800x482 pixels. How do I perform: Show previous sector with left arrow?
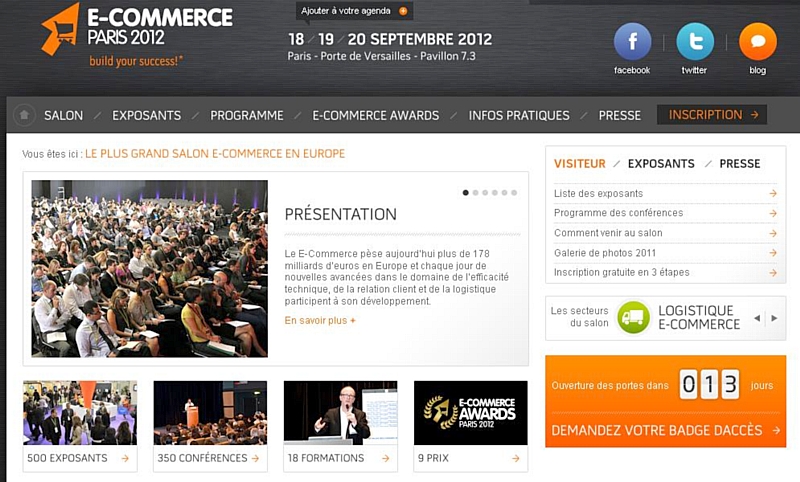point(757,318)
